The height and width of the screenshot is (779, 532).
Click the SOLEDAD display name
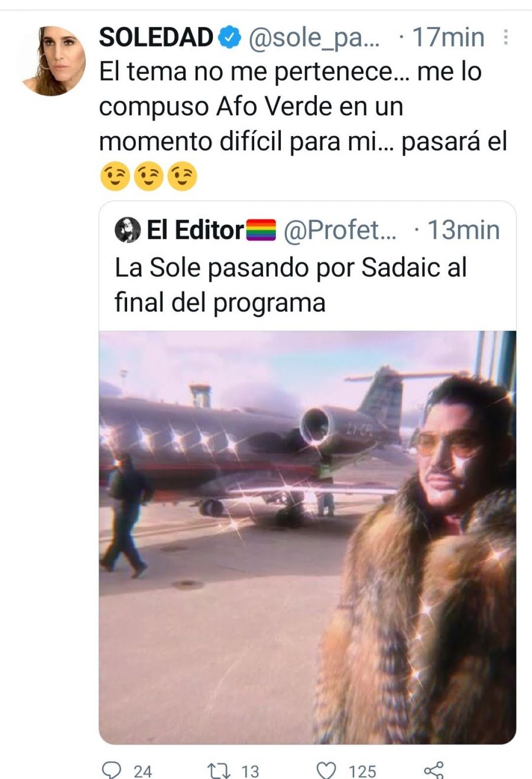click(x=156, y=38)
